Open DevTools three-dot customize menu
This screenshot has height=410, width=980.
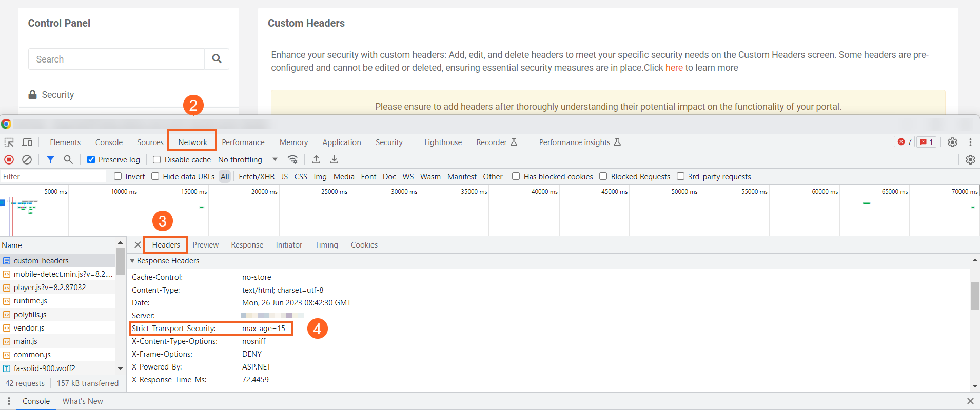tap(970, 142)
